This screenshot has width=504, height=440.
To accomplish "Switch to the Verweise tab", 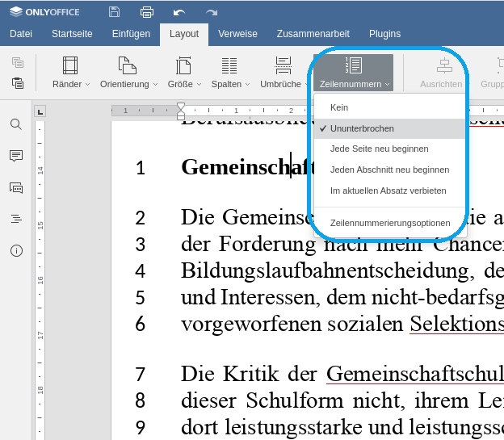I will pyautogui.click(x=237, y=34).
